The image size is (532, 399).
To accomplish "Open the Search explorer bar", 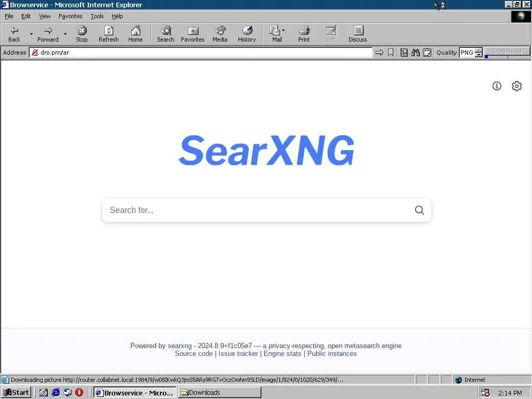I will coord(166,34).
